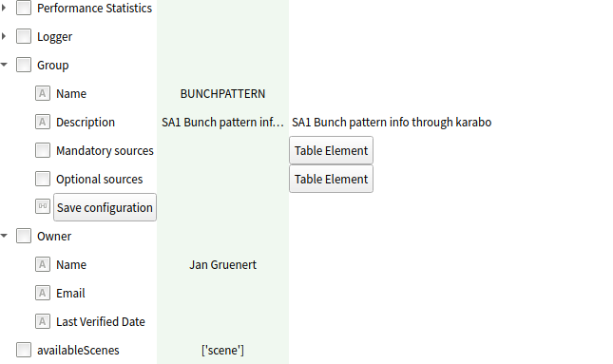Screen dimensions: 613x364
Task: Collapse the Group tree node
Action: (x=4, y=65)
